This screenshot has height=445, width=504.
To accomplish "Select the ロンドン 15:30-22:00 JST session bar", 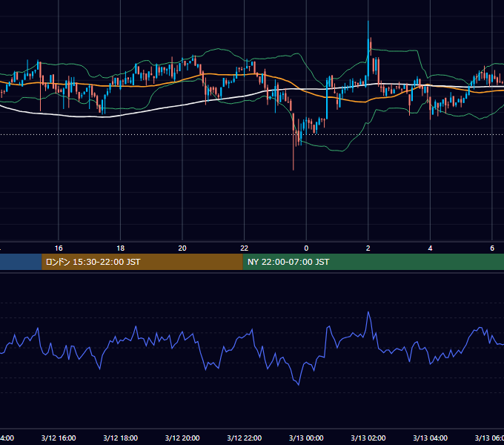I will click(x=142, y=262).
